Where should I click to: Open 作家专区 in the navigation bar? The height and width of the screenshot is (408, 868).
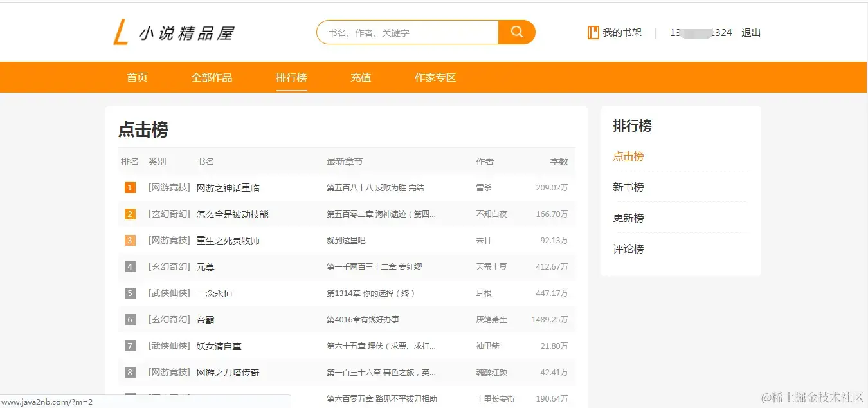(435, 77)
